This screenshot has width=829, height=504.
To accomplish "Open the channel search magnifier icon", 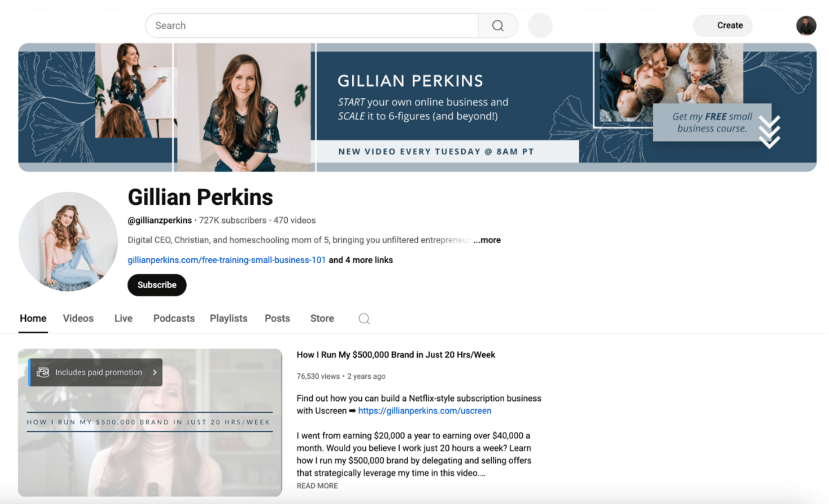I will (364, 319).
